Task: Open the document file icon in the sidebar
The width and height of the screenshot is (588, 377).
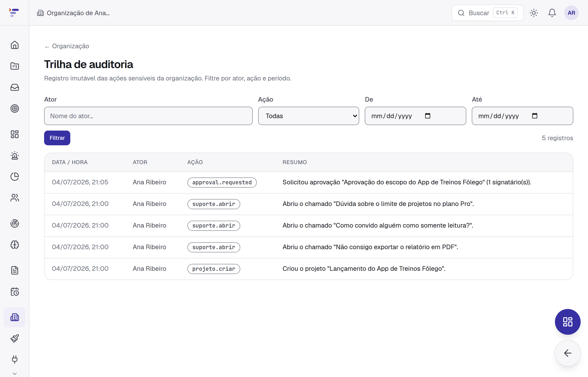Action: (15, 271)
